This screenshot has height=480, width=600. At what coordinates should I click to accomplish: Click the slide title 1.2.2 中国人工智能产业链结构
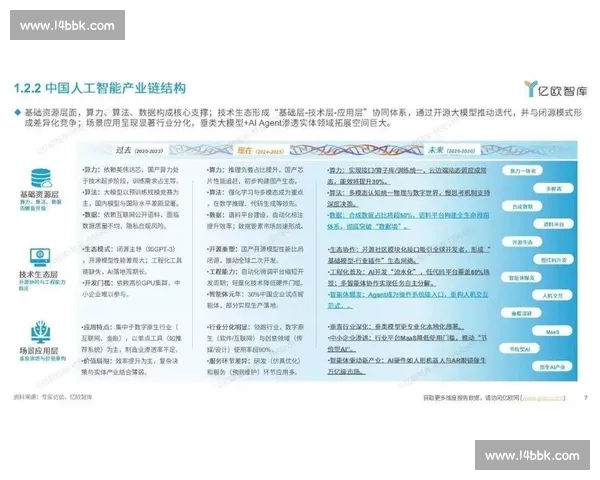tap(100, 88)
